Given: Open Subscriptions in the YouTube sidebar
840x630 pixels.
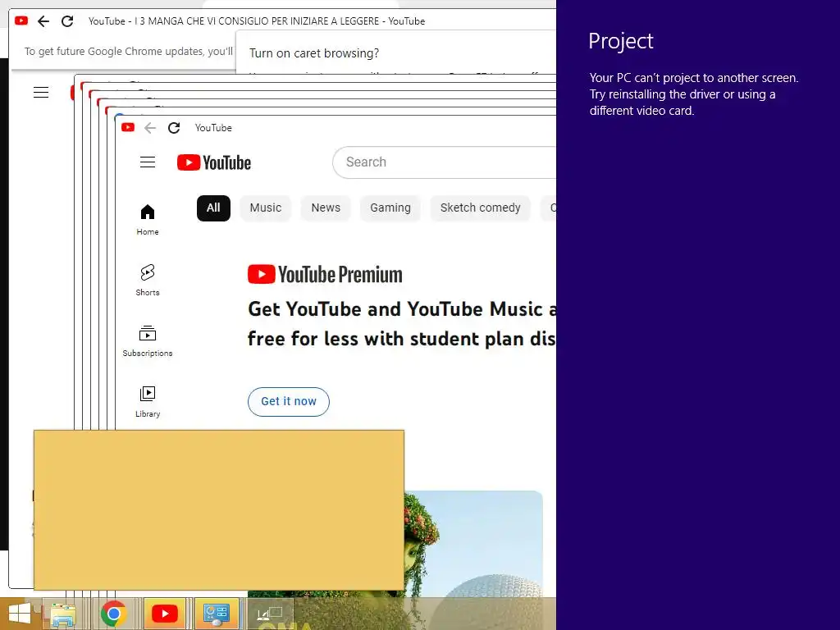Looking at the screenshot, I should pos(148,341).
